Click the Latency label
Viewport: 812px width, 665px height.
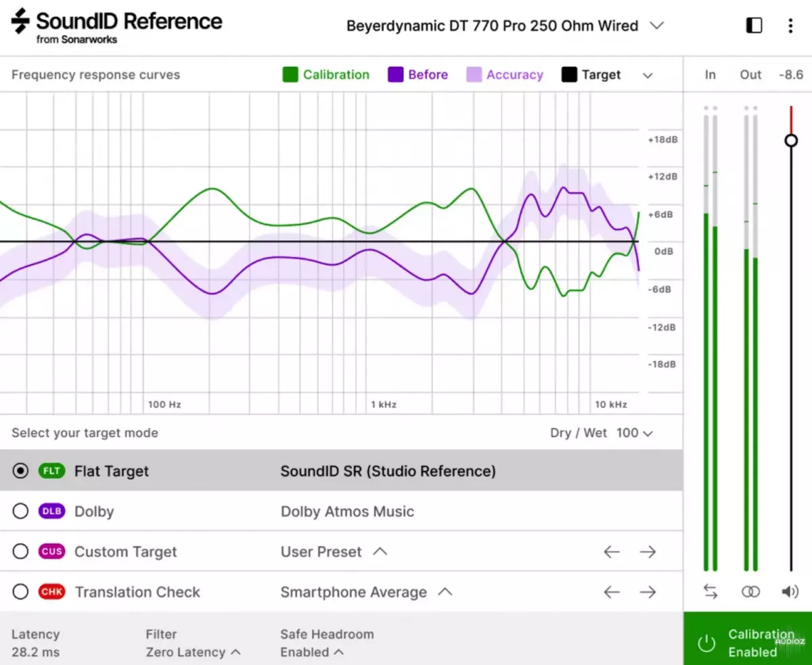coord(36,635)
